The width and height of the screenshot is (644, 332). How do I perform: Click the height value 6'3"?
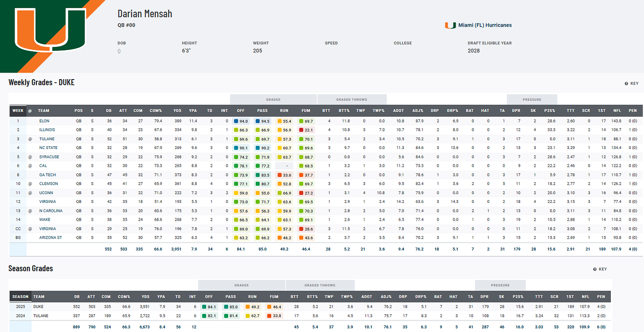click(186, 50)
